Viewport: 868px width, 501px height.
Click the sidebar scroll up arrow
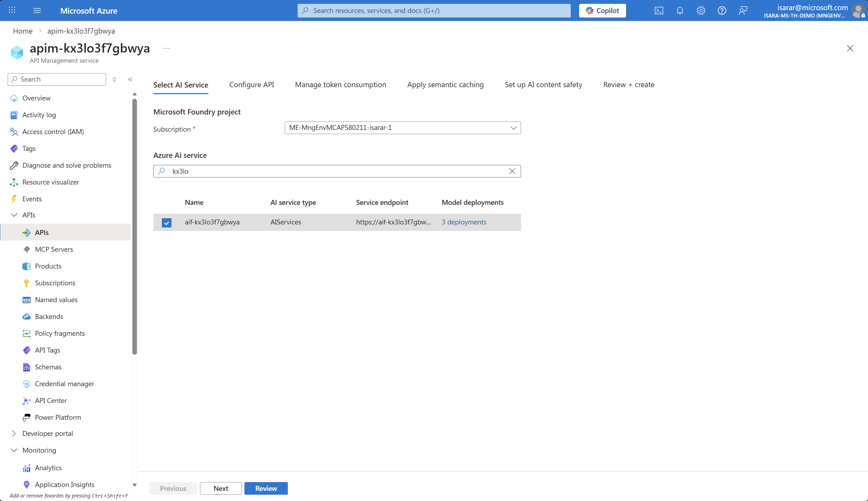tap(134, 94)
